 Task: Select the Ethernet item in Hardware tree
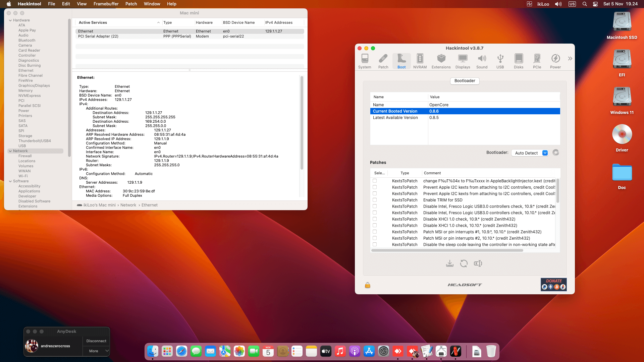26,71
